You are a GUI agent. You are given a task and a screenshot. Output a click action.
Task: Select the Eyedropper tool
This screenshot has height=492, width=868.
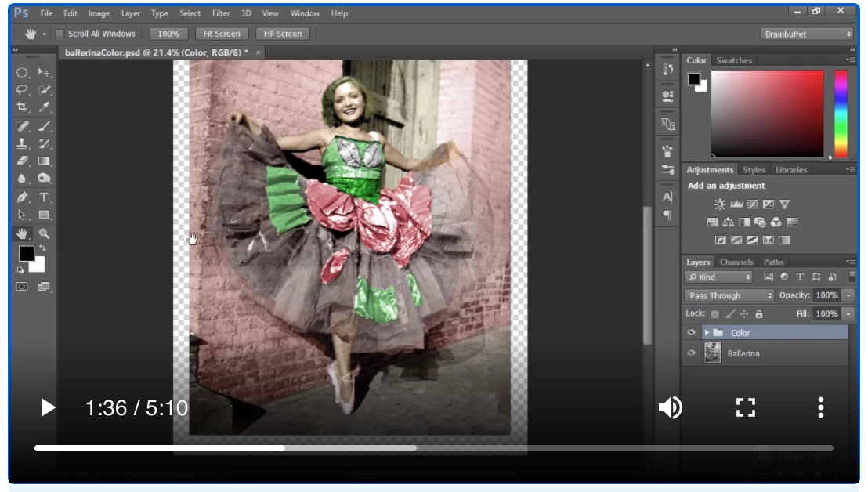point(45,107)
